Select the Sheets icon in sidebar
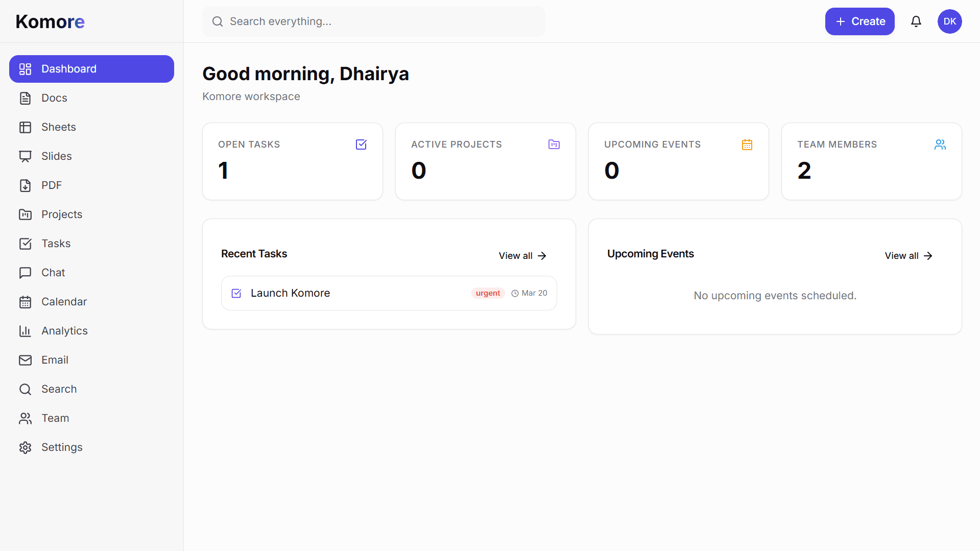 point(26,127)
